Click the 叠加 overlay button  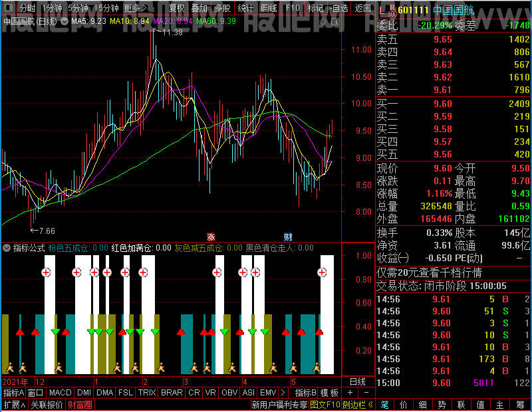199,8
